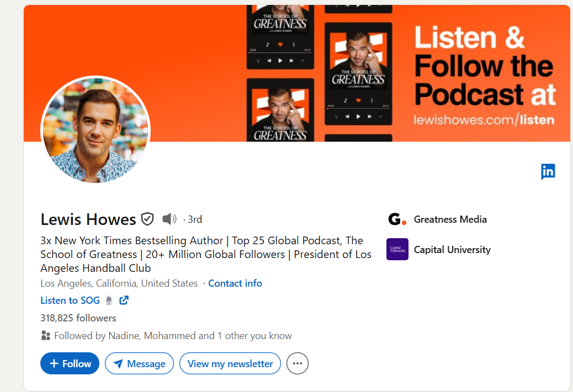
Task: Open the Contact info link
Action: click(235, 283)
